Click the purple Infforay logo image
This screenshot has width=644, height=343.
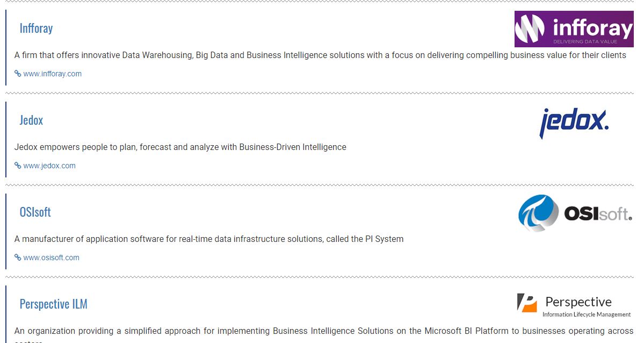coord(574,29)
